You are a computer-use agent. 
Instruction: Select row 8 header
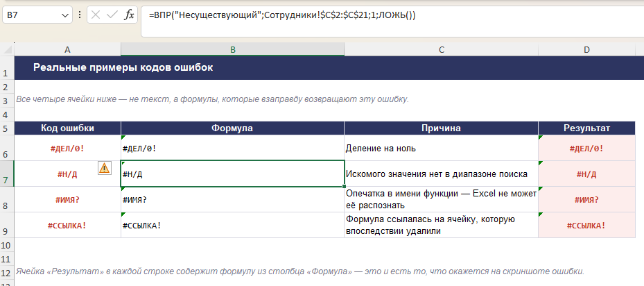tap(7, 200)
